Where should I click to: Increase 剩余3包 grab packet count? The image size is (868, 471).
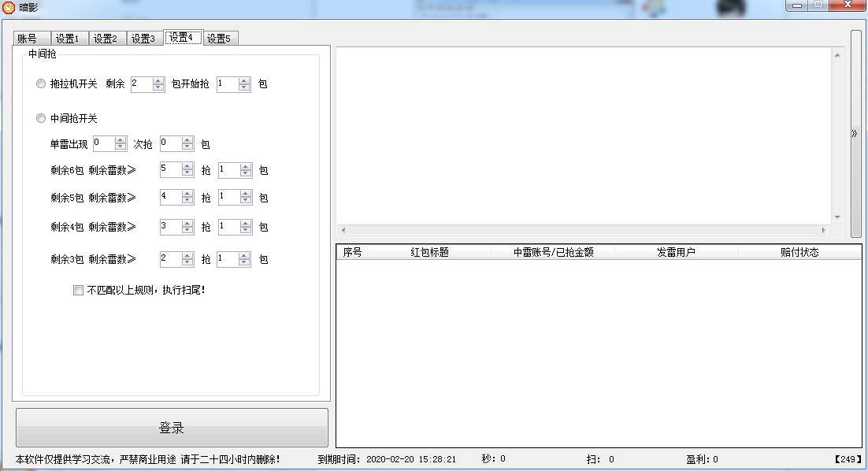click(x=244, y=255)
